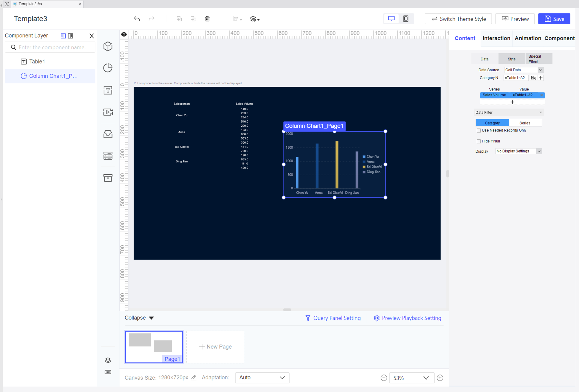
Task: Enable Use Needed Records Only
Action: pos(479,130)
